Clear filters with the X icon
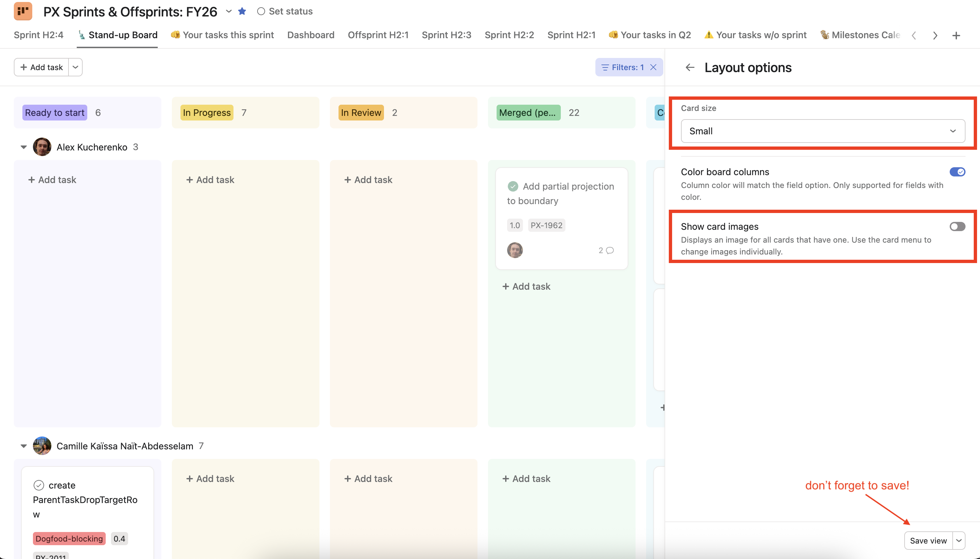The image size is (980, 559). [653, 67]
